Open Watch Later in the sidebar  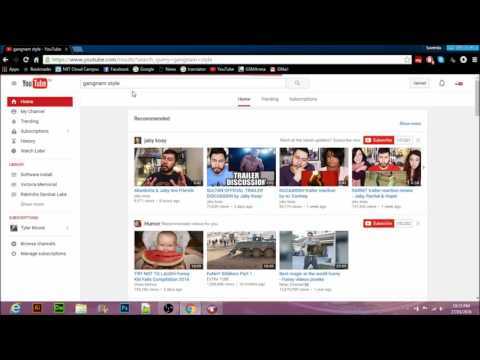(x=33, y=151)
